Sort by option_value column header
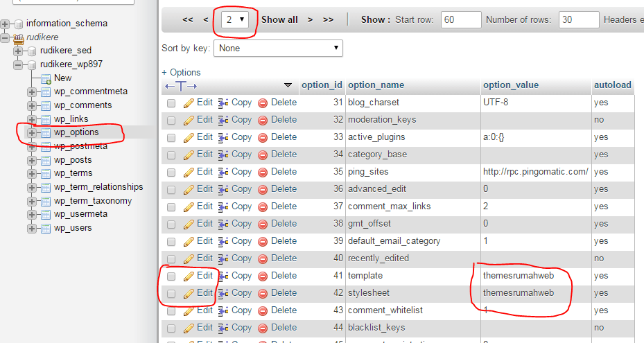644x343 pixels. click(x=511, y=85)
